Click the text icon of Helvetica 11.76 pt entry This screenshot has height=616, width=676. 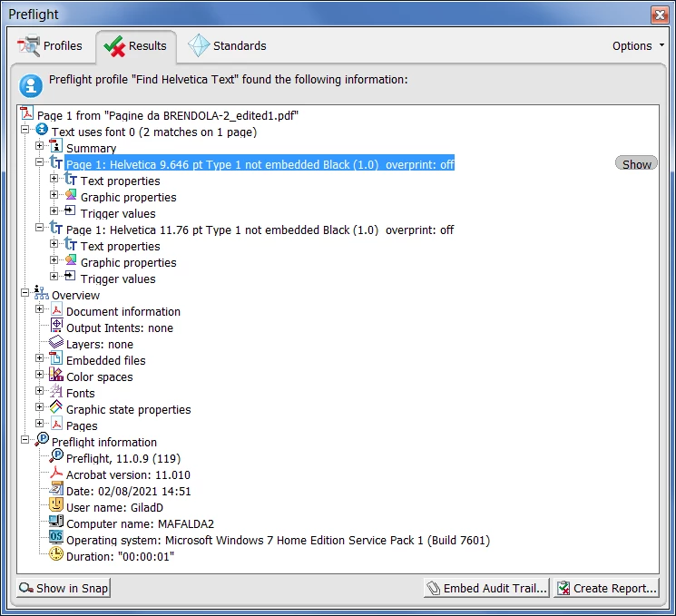[56, 227]
